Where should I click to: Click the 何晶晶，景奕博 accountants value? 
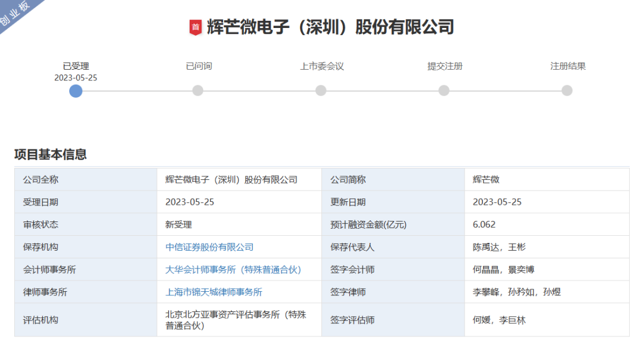coord(503,270)
